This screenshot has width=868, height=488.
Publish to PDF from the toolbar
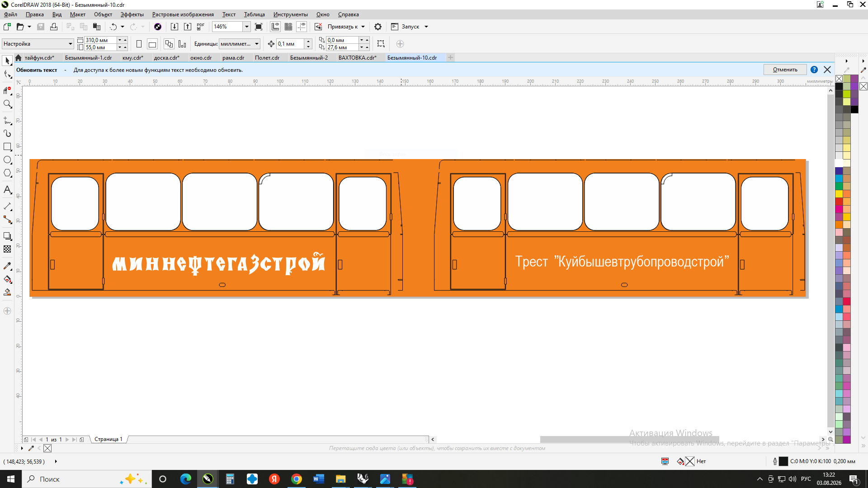[x=201, y=27]
